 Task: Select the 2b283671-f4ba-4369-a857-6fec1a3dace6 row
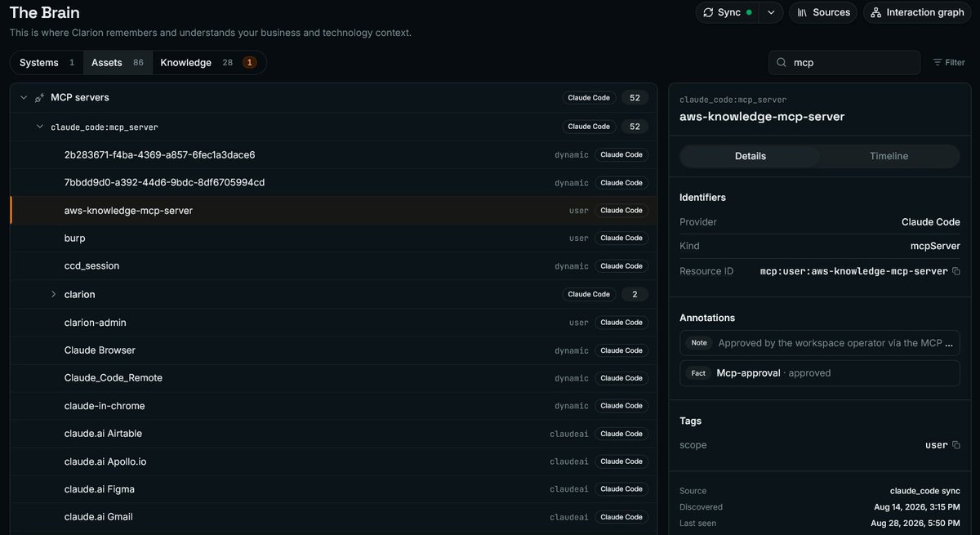point(333,154)
